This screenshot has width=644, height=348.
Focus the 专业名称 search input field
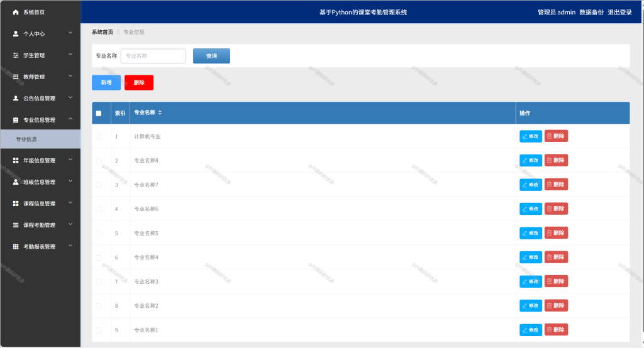pos(153,56)
